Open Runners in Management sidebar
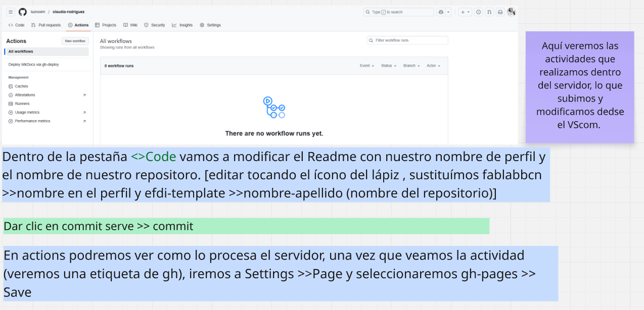This screenshot has height=310, width=644. [x=22, y=104]
